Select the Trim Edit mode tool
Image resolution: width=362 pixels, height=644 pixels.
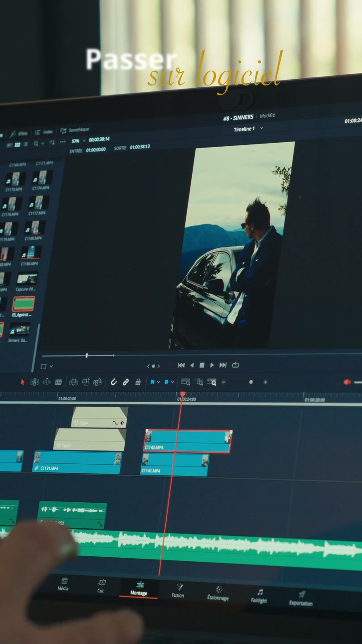click(x=34, y=382)
